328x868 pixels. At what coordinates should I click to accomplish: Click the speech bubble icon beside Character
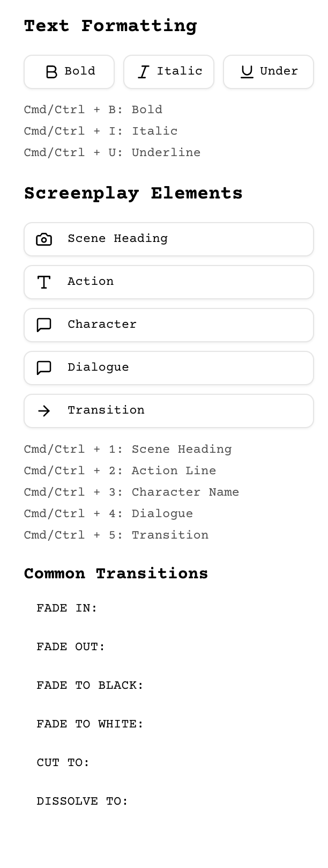(x=44, y=325)
